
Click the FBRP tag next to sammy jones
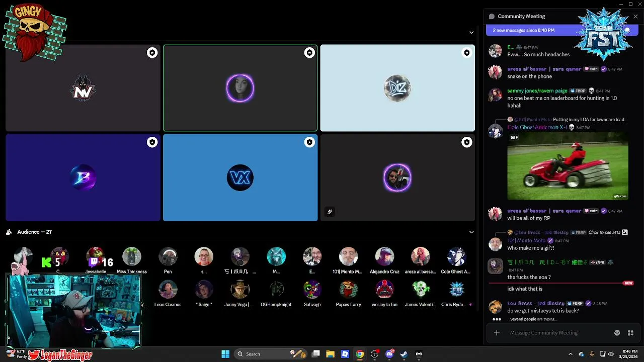(x=578, y=91)
